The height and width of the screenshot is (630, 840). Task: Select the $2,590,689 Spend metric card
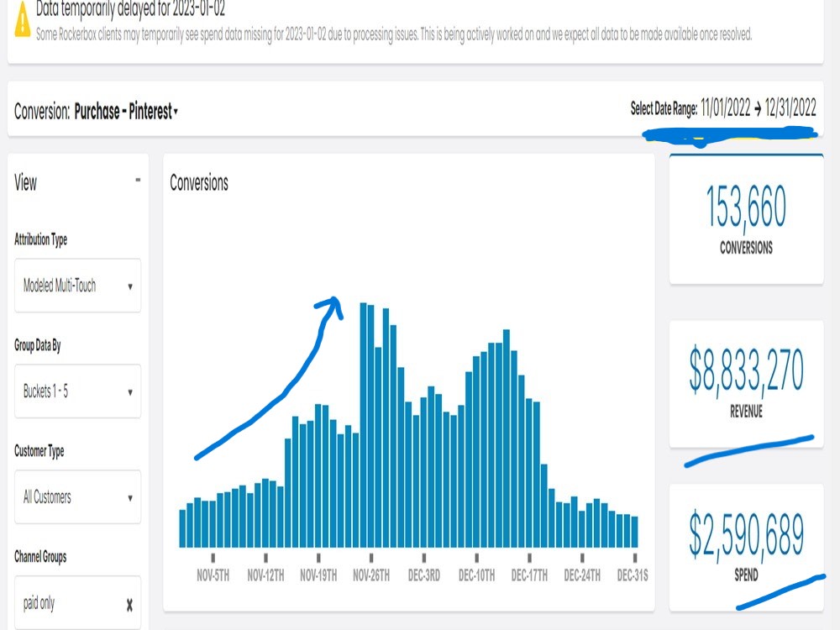coord(746,547)
